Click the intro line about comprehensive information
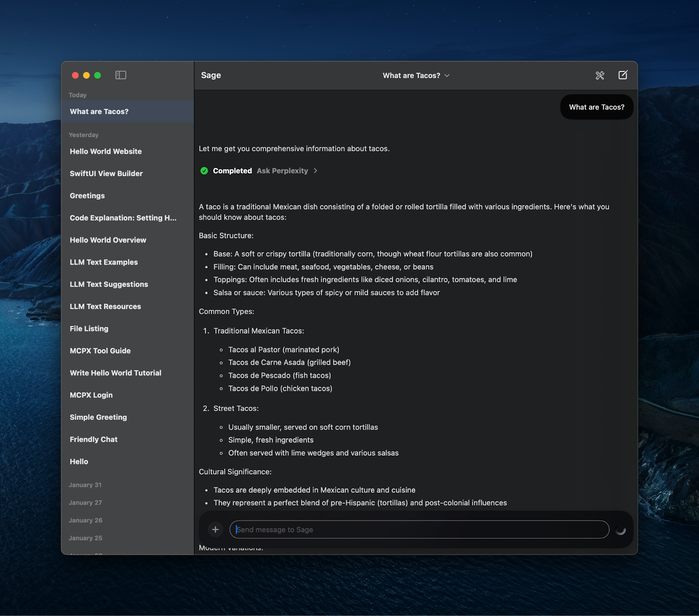699x616 pixels. [294, 149]
